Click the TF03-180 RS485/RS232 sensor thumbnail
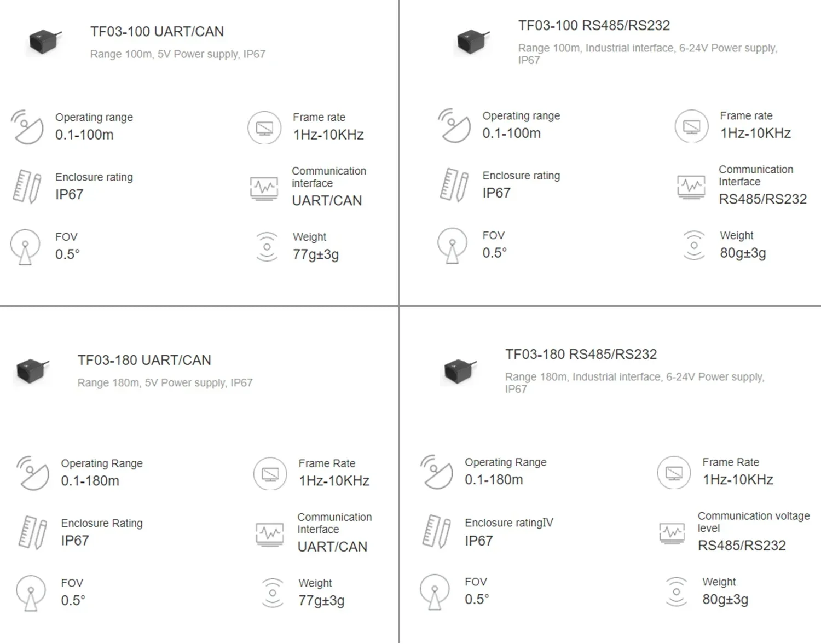This screenshot has width=821, height=644. click(x=460, y=371)
